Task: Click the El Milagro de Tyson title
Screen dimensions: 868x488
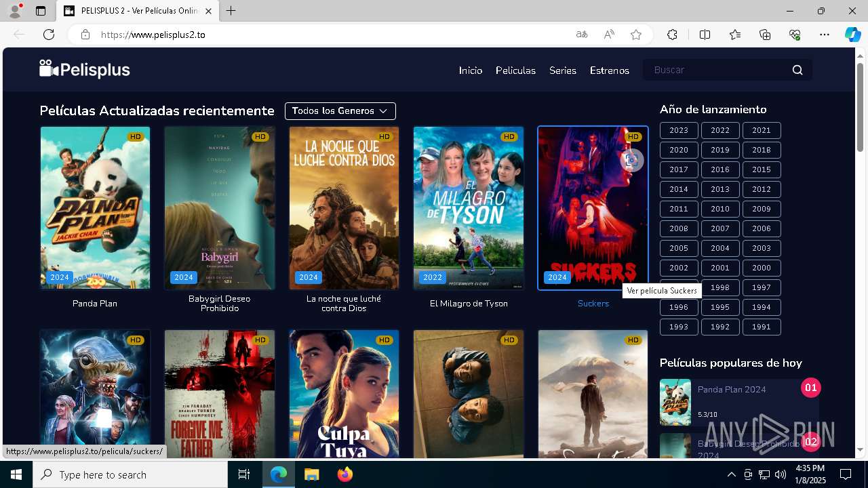Action: [469, 304]
